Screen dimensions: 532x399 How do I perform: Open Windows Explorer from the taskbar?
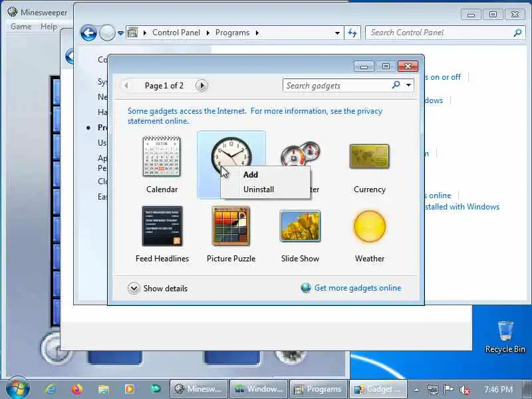(x=104, y=389)
